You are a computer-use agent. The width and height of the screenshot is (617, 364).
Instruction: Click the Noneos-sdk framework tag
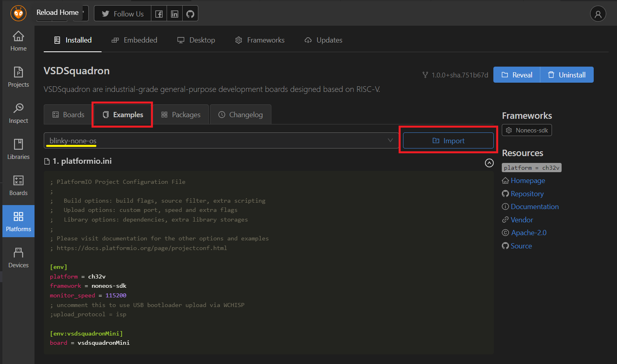coord(527,130)
